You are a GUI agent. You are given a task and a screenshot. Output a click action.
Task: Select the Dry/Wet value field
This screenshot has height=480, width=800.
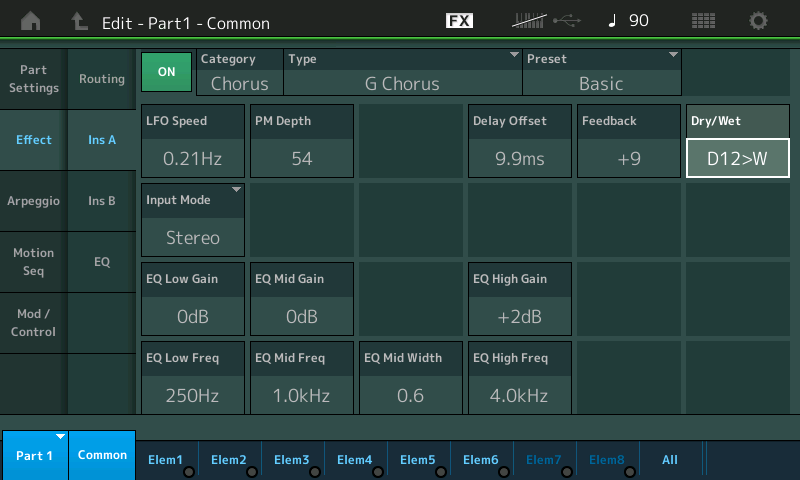(737, 158)
